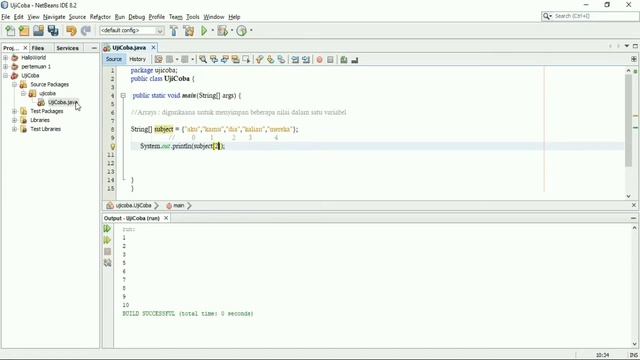The width and height of the screenshot is (640, 360).
Task: Expand the Libraries node
Action: click(x=15, y=120)
